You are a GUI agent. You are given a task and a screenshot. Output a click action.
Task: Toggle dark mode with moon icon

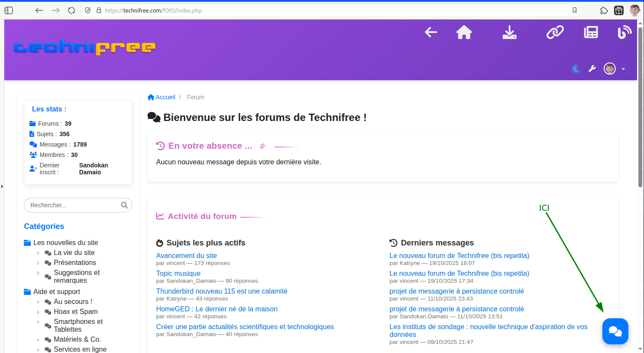click(576, 69)
